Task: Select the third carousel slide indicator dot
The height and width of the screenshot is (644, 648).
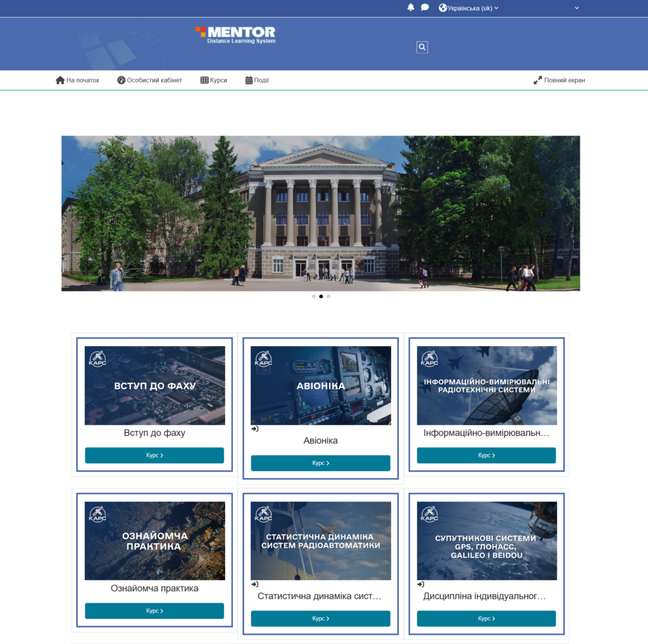Action: pyautogui.click(x=328, y=296)
